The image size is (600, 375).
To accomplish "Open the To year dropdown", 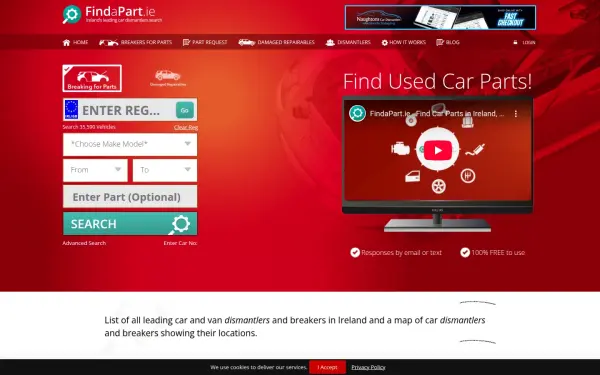I will pyautogui.click(x=165, y=170).
